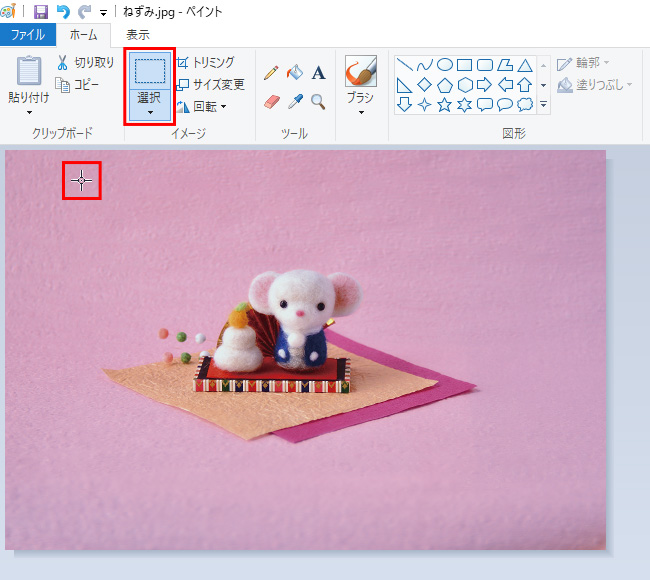Choose the Left arrow shape
650x580 pixels.
tap(505, 85)
